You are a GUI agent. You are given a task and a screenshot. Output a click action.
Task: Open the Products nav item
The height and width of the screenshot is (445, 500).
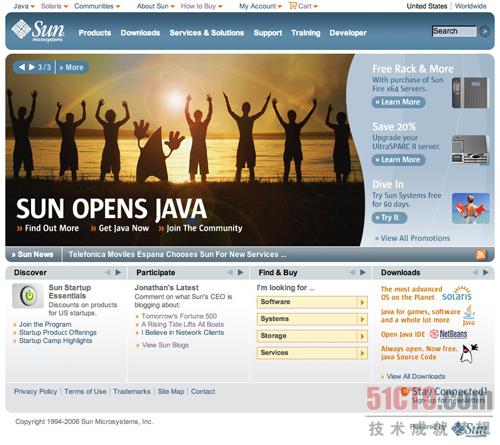pyautogui.click(x=95, y=33)
